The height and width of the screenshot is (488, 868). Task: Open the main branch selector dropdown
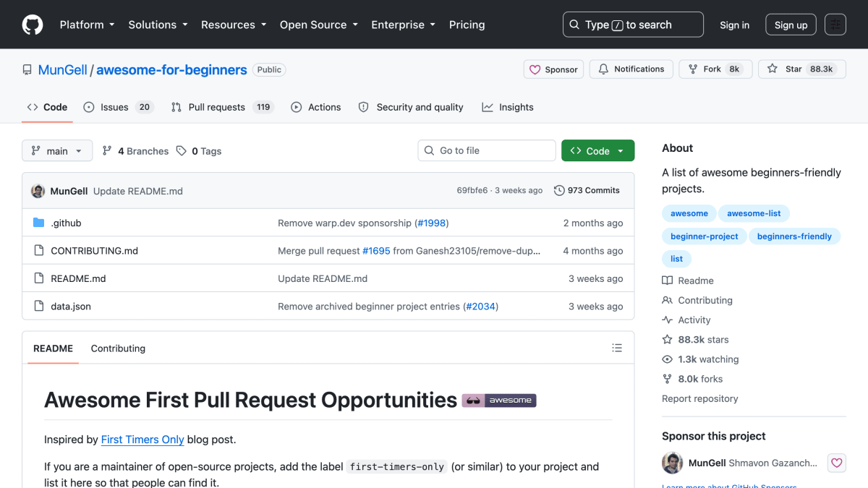coord(57,151)
